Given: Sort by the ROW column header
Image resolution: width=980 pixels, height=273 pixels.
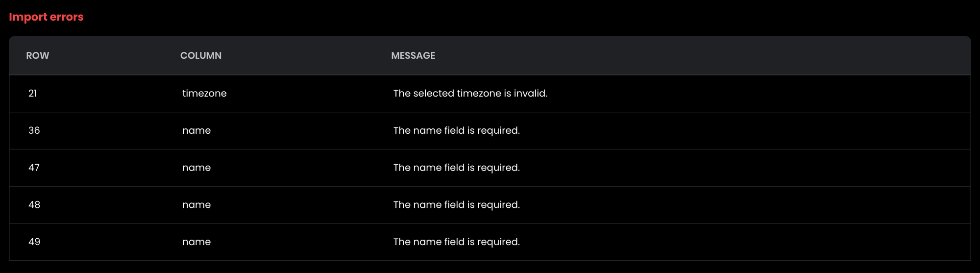Looking at the screenshot, I should click(x=38, y=56).
